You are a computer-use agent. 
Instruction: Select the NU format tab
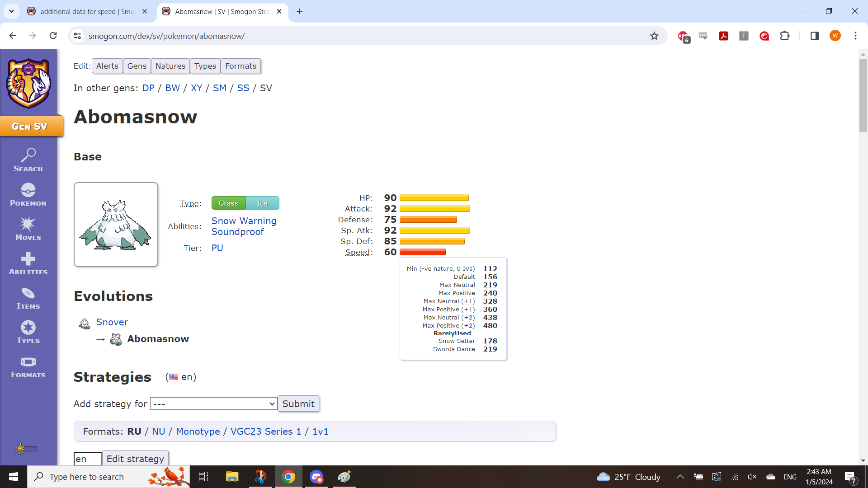[x=158, y=432]
